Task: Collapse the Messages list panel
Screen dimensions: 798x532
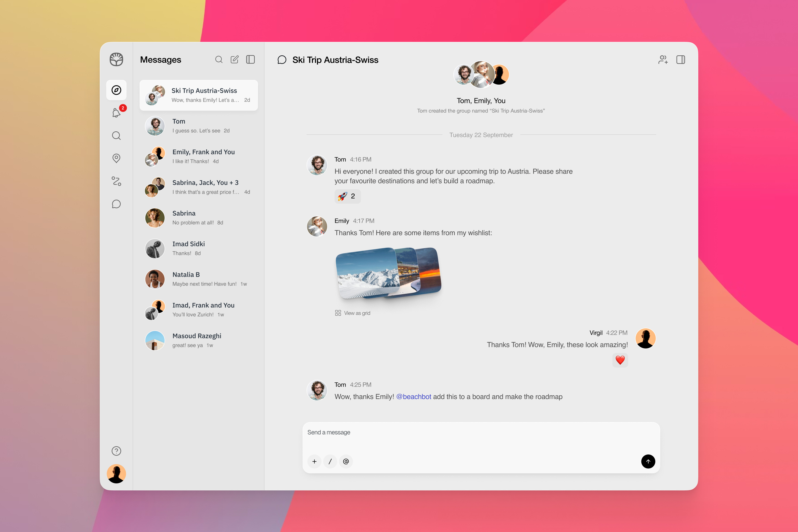Action: 250,60
